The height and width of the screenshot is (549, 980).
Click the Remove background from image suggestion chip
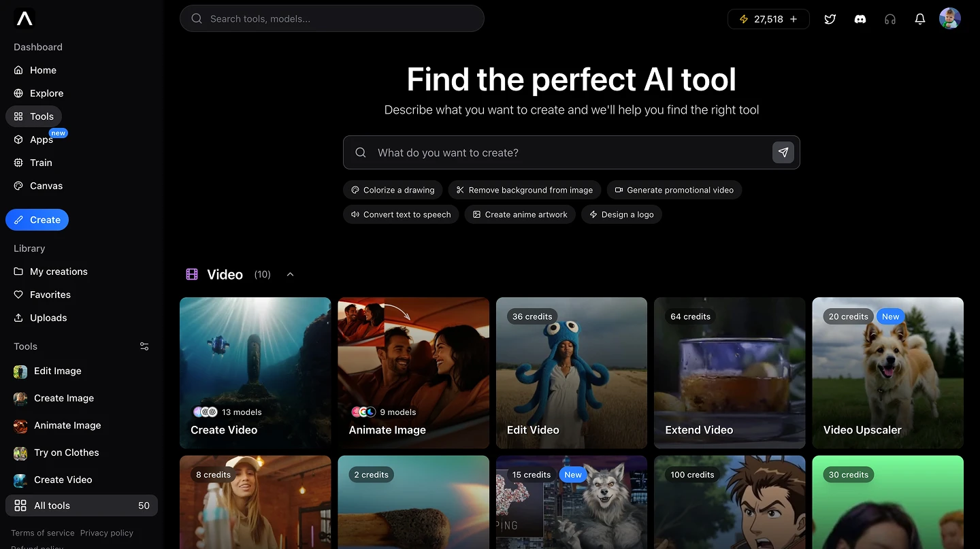click(524, 190)
